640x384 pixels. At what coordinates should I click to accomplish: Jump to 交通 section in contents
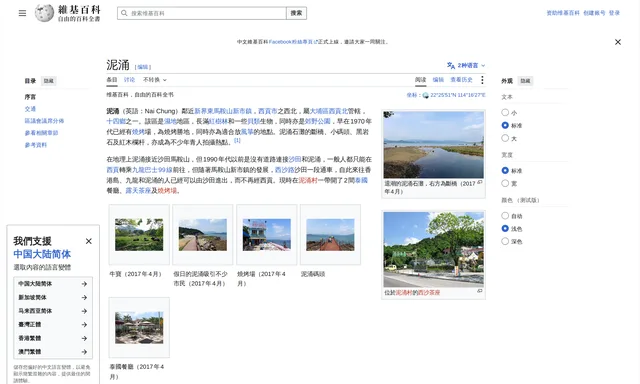click(x=30, y=109)
